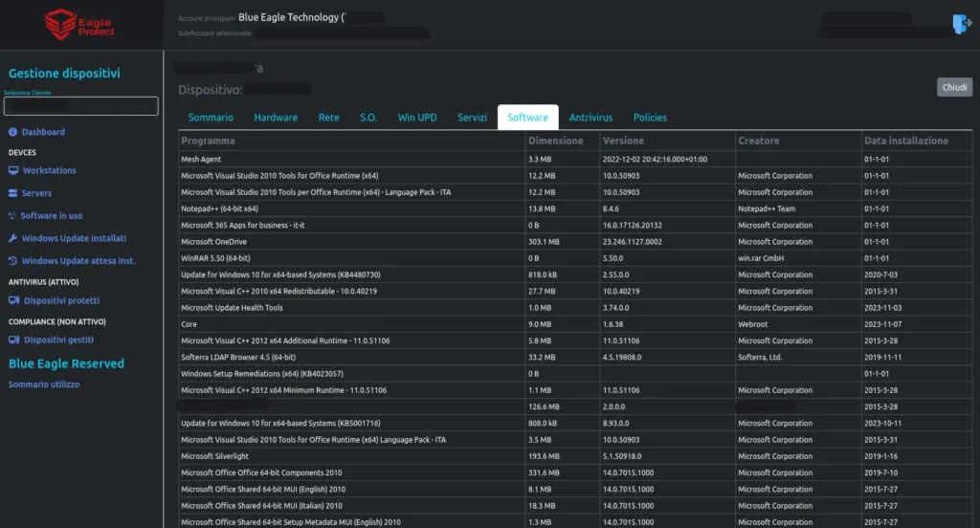The height and width of the screenshot is (528, 980).
Task: Click the Programma column header
Action: (x=352, y=141)
